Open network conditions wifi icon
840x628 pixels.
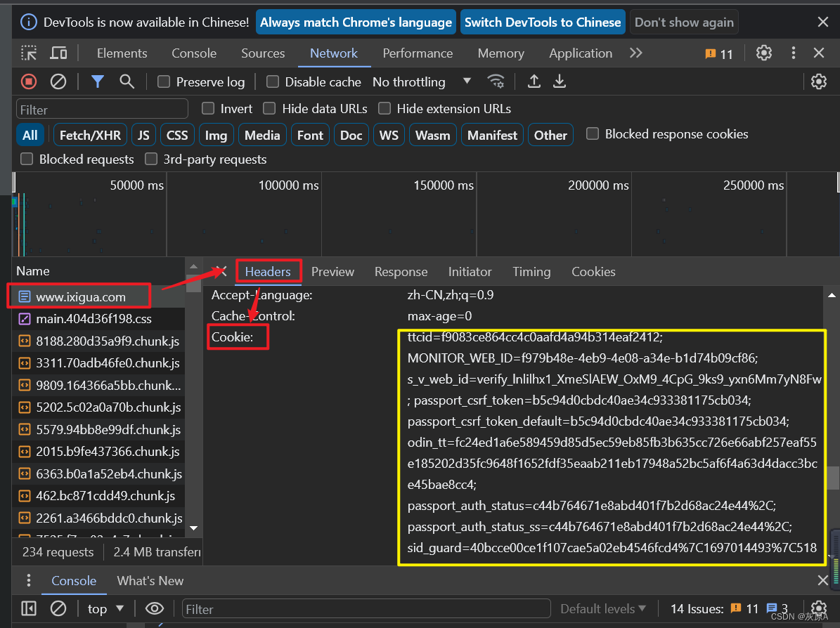click(496, 81)
